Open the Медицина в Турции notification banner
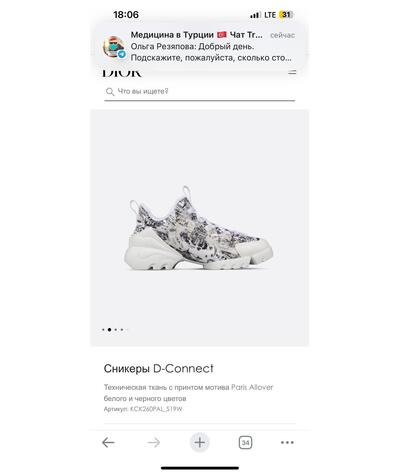Screen dimensions: 400x474 pyautogui.click(x=200, y=46)
